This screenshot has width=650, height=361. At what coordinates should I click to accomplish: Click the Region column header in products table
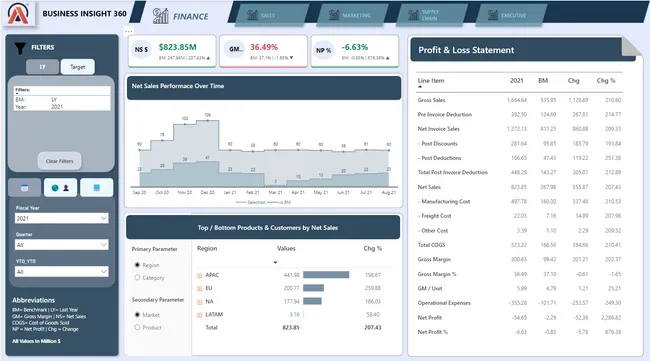point(207,248)
